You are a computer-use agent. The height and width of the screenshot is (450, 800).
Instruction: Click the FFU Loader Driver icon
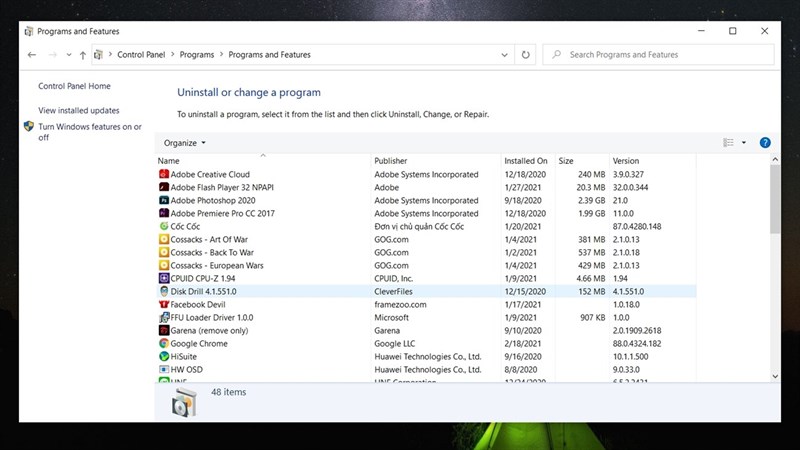point(164,317)
